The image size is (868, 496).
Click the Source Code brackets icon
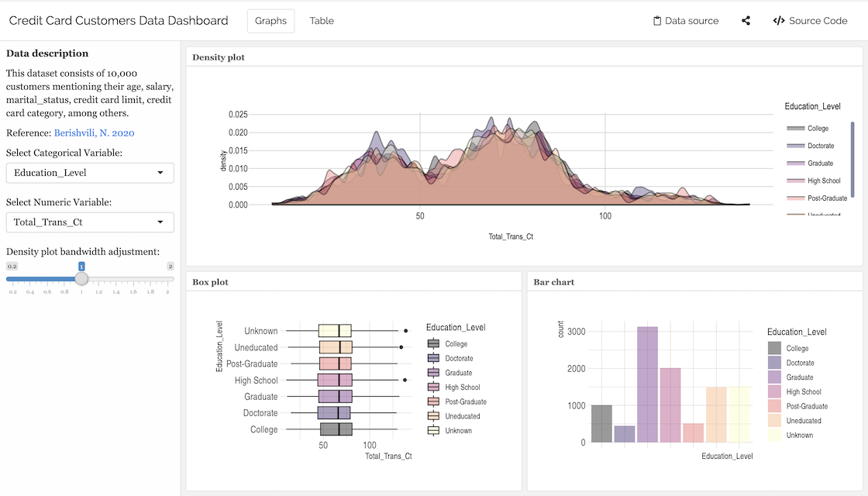coord(779,21)
